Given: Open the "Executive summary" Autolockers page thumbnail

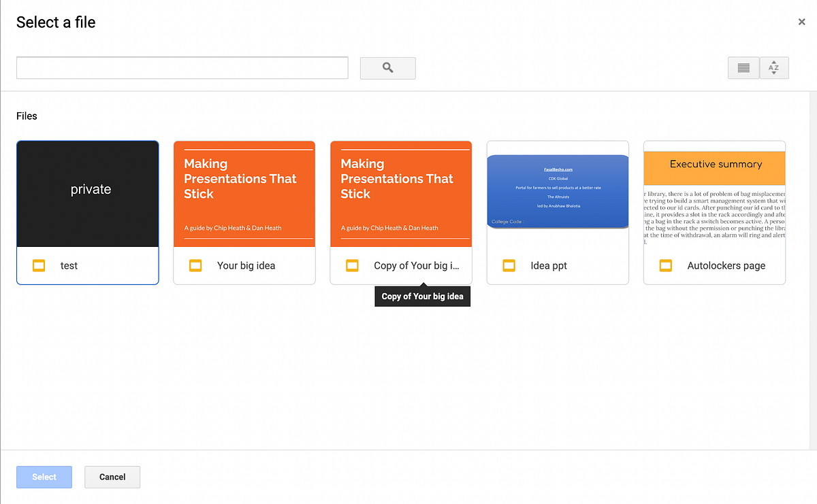Looking at the screenshot, I should pos(714,193).
